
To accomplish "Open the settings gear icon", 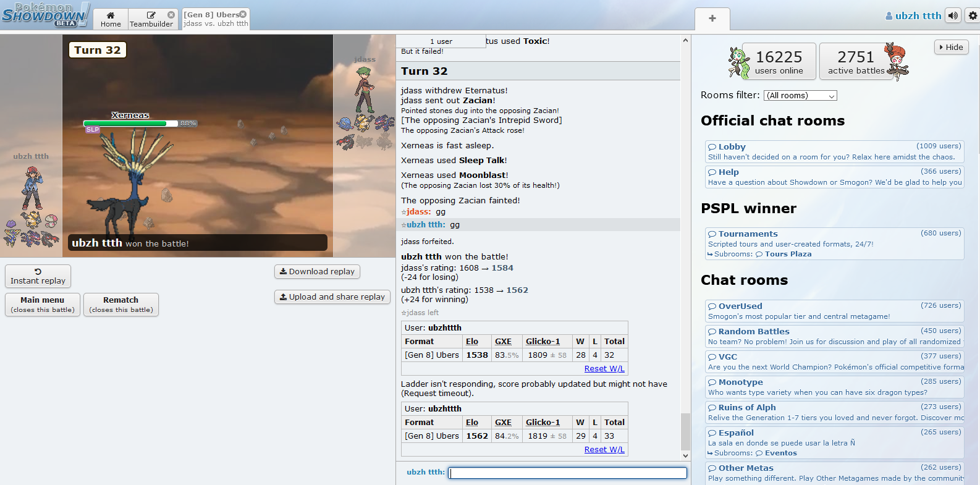I will pos(973,15).
